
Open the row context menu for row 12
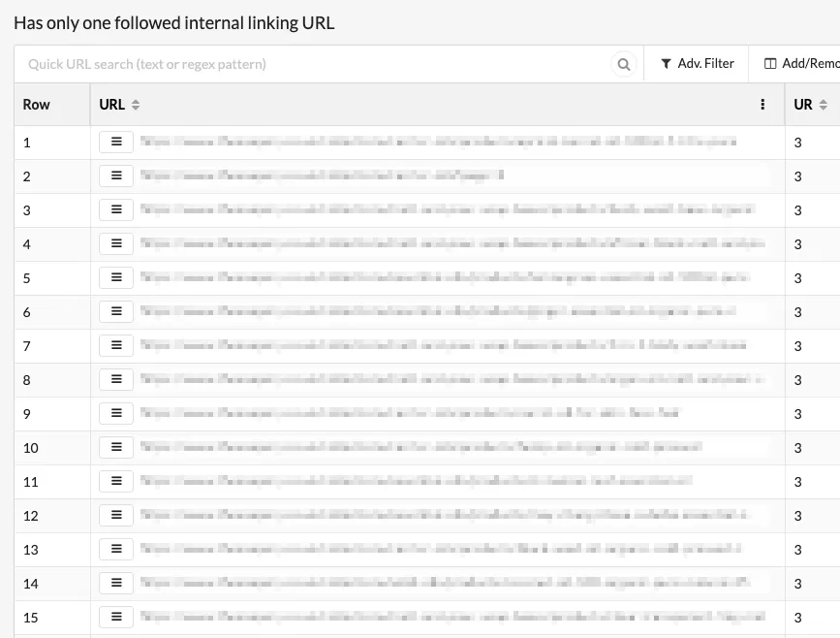tap(116, 515)
